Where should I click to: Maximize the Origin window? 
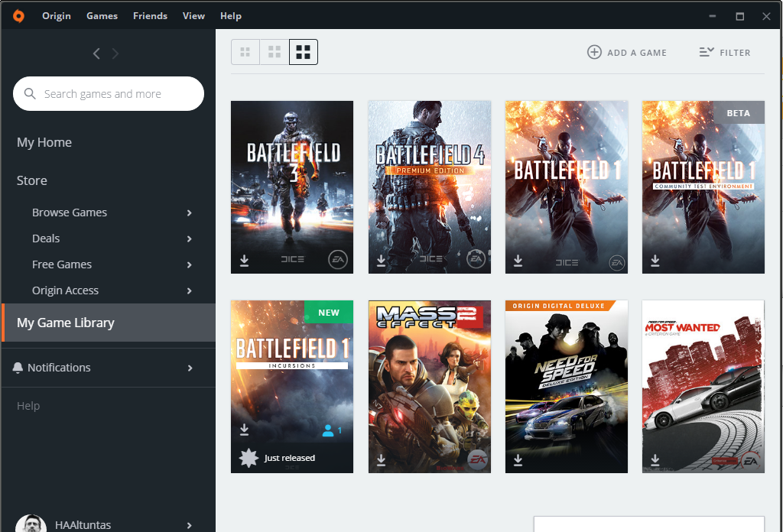(x=740, y=16)
